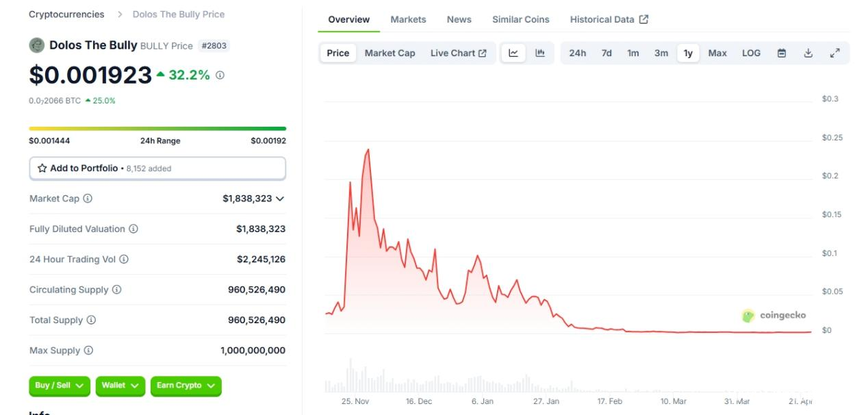Open the calendar date picker icon

pyautogui.click(x=782, y=53)
